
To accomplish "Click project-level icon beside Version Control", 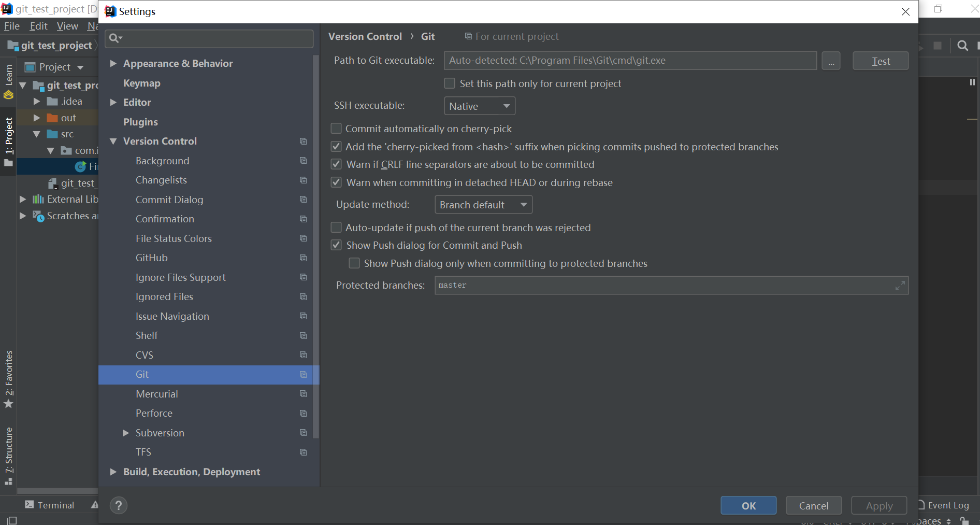I will click(x=303, y=141).
